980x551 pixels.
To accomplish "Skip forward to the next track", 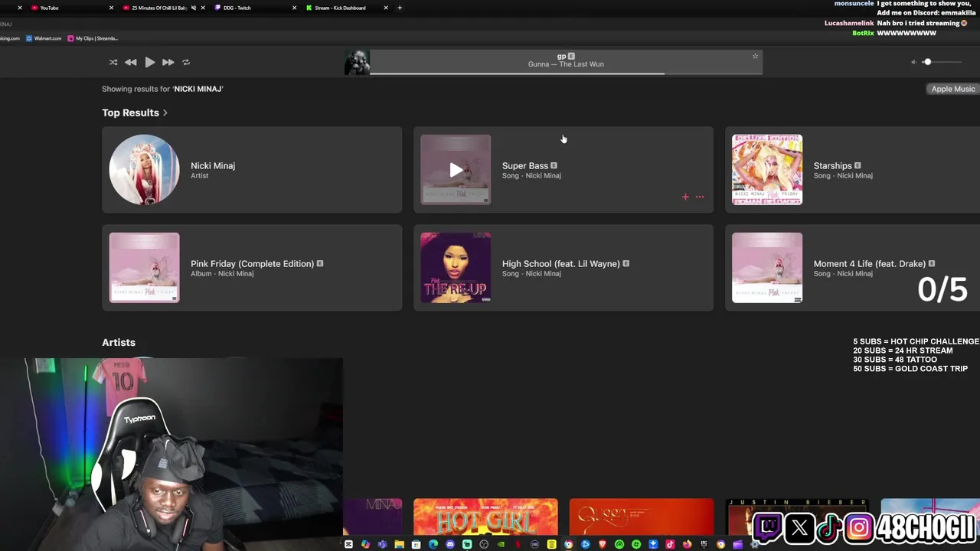I will point(168,62).
